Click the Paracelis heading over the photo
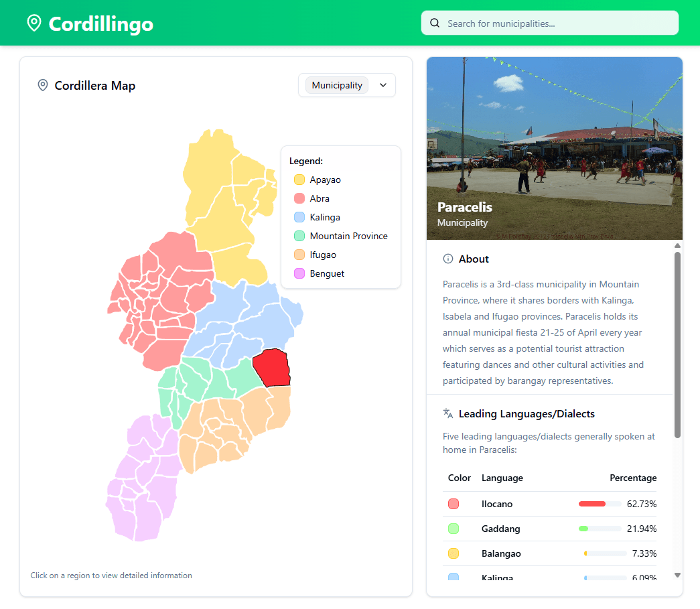This screenshot has height=609, width=700. pyautogui.click(x=465, y=207)
